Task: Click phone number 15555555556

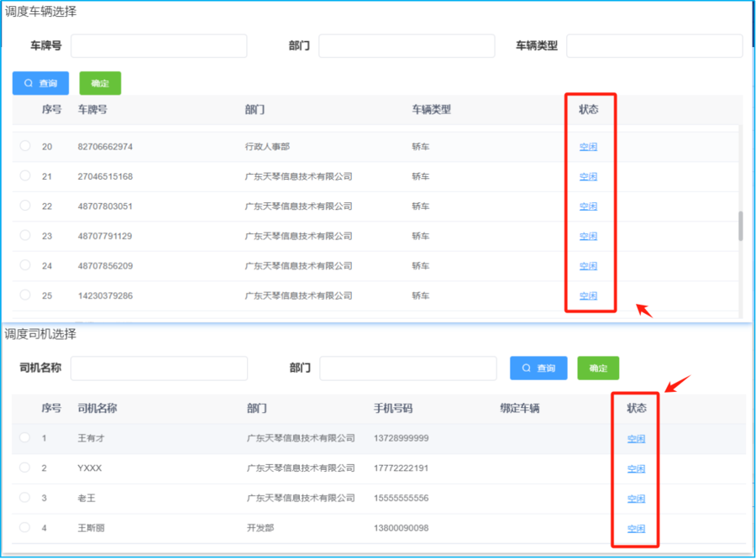Action: click(x=402, y=498)
